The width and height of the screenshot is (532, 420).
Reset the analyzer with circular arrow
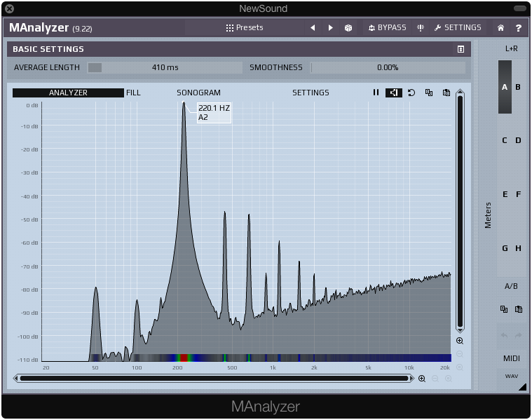[x=411, y=93]
